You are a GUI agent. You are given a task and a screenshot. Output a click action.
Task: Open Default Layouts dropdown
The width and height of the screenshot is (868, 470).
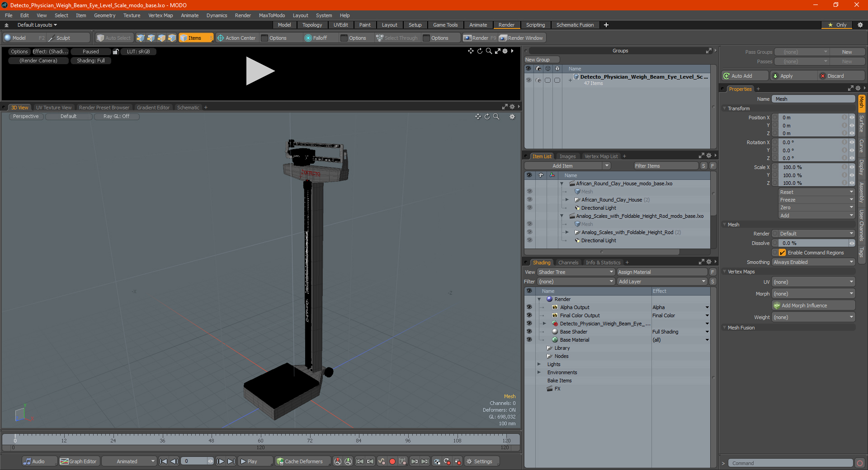(37, 25)
